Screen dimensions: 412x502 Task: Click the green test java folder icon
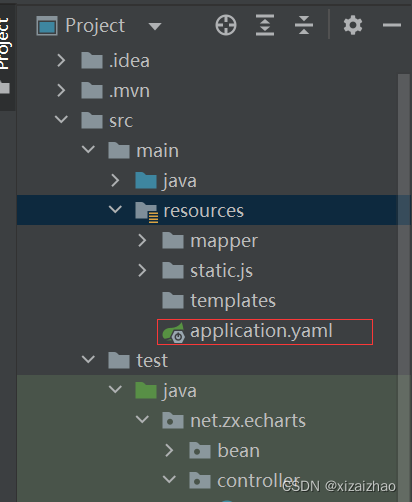(146, 390)
